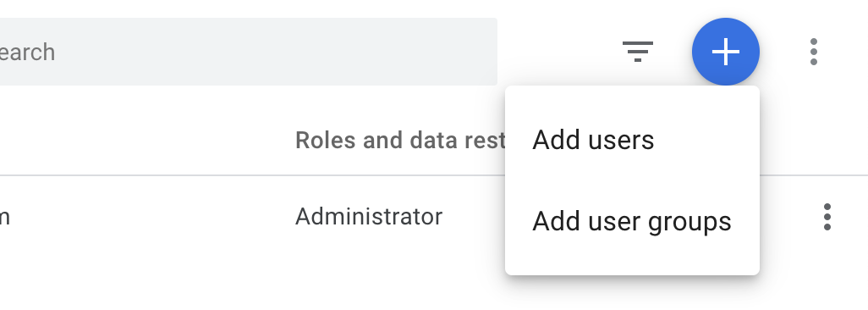Click the Administrator table row
The image size is (868, 310).
434,217
